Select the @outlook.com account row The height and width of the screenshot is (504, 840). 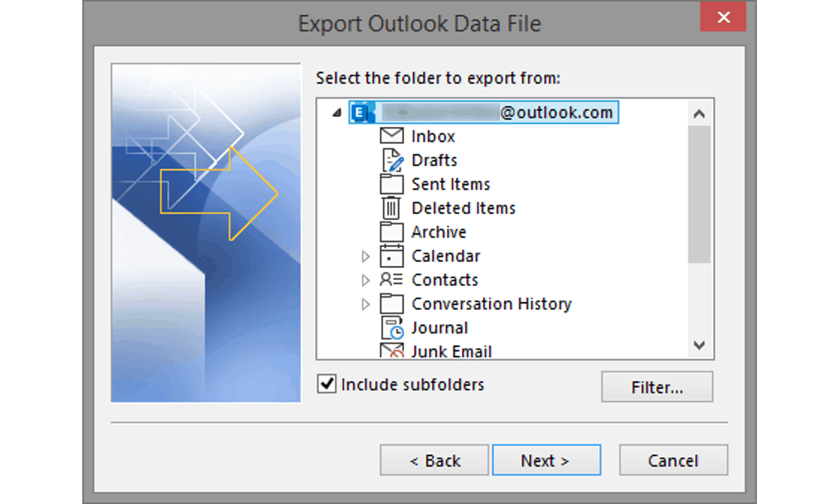(484, 113)
